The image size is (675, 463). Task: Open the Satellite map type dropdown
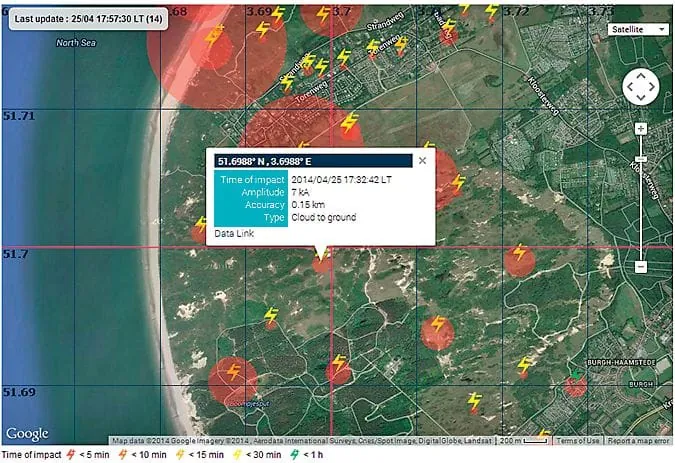tap(638, 29)
